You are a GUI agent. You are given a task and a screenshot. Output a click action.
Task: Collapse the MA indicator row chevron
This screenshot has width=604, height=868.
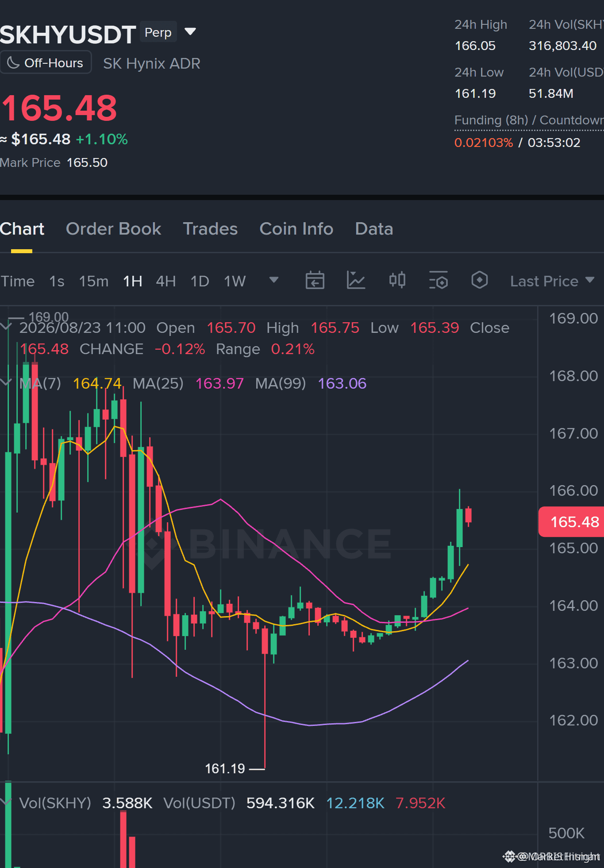click(x=6, y=382)
